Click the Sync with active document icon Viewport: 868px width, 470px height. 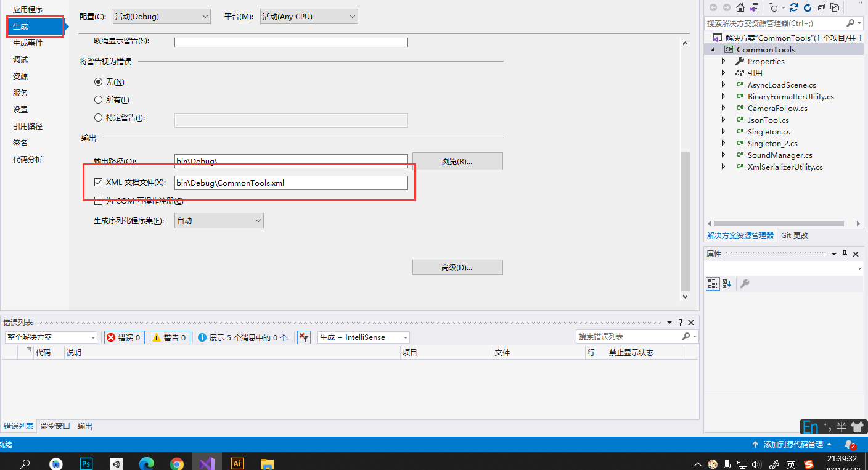[794, 7]
